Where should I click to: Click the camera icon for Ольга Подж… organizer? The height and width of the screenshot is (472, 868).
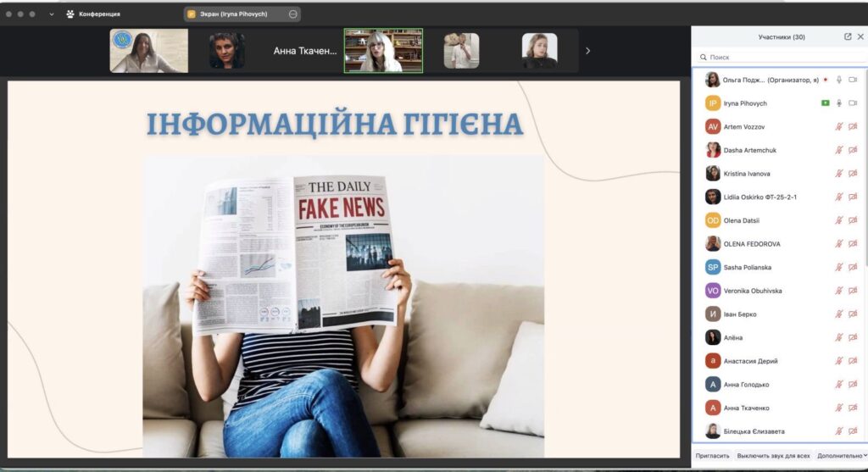(853, 80)
